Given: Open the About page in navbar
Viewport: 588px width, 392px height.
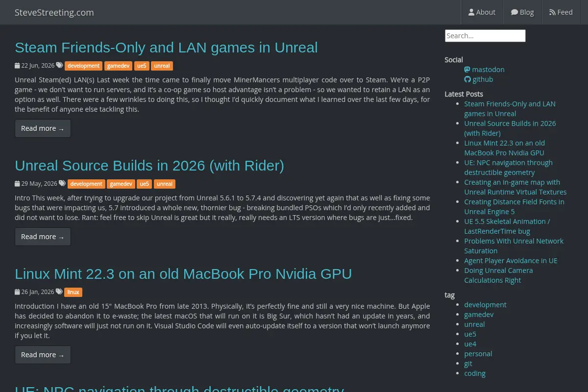Looking at the screenshot, I should click(482, 12).
